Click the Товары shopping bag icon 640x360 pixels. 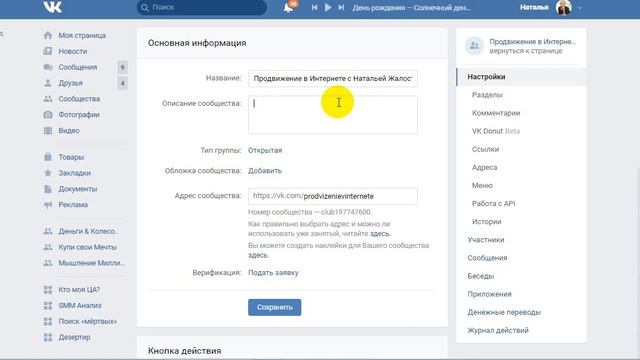pos(48,157)
